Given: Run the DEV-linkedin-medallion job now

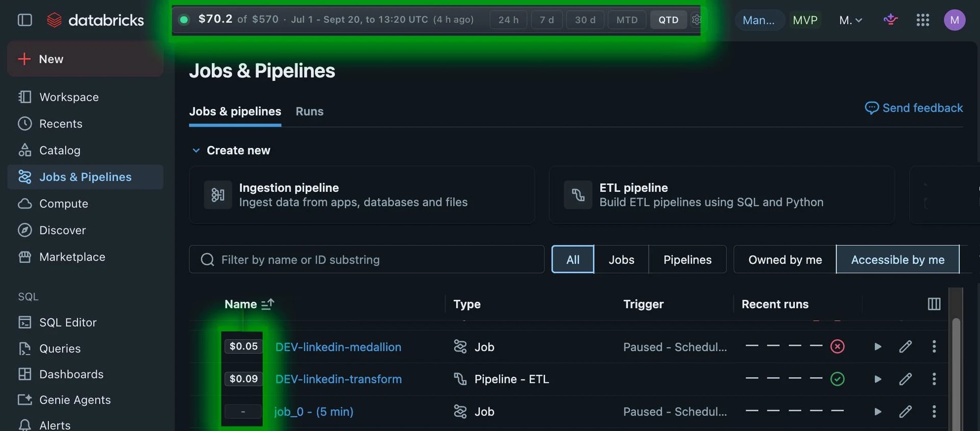Looking at the screenshot, I should [877, 347].
